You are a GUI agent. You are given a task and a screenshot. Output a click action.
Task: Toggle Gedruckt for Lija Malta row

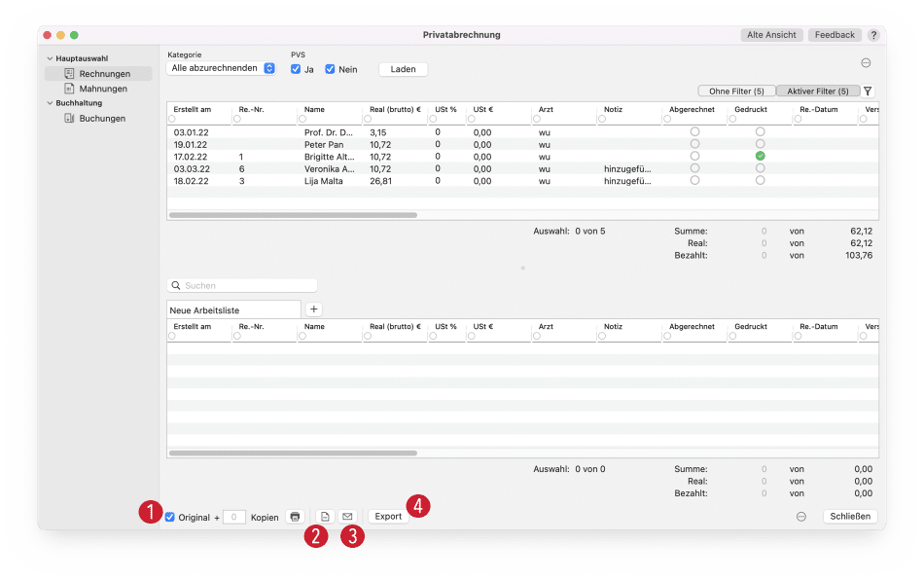761,180
